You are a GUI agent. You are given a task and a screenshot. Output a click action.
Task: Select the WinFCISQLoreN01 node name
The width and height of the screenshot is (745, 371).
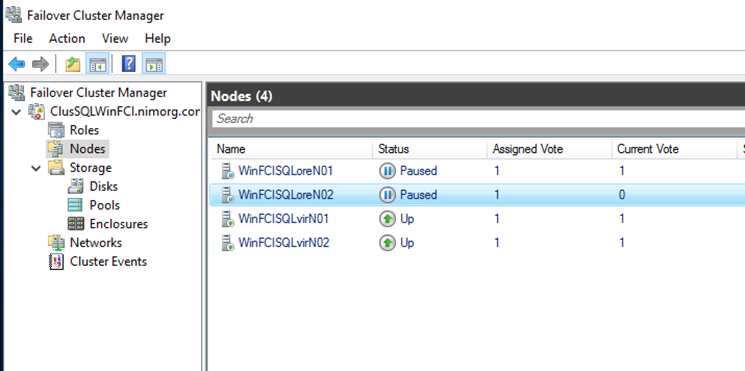point(286,171)
